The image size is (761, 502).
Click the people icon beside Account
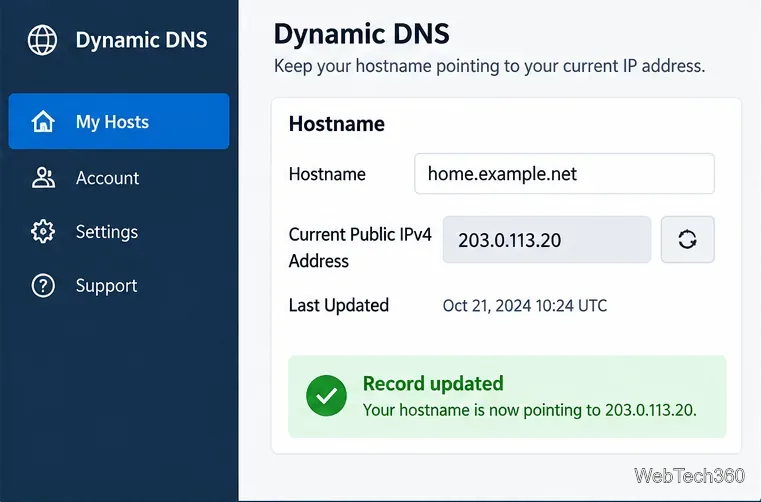pos(43,178)
